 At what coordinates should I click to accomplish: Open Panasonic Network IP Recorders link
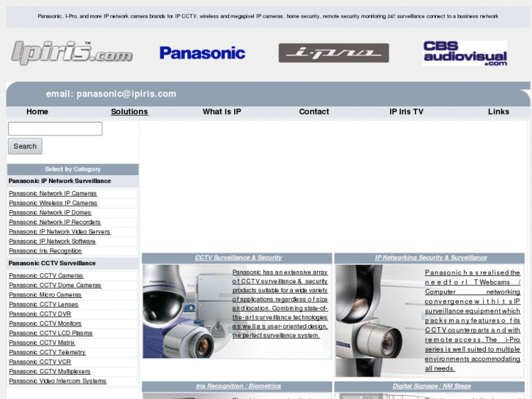[55, 222]
